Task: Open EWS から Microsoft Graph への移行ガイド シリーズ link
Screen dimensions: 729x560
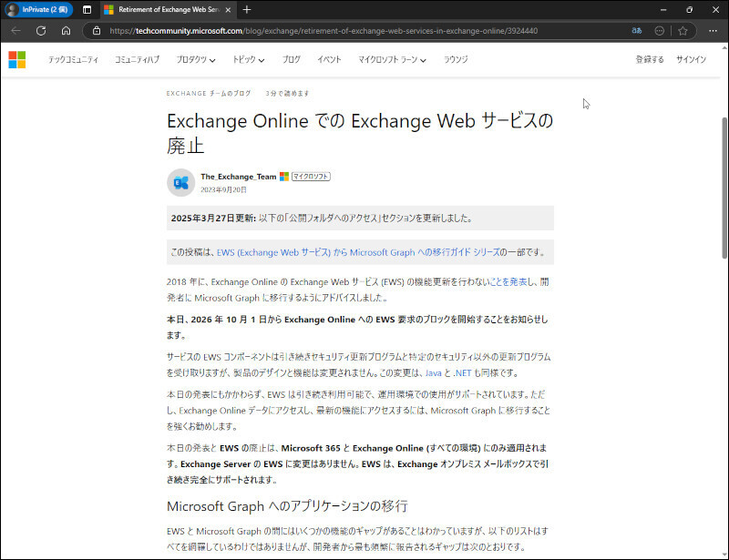Action: tap(358, 252)
